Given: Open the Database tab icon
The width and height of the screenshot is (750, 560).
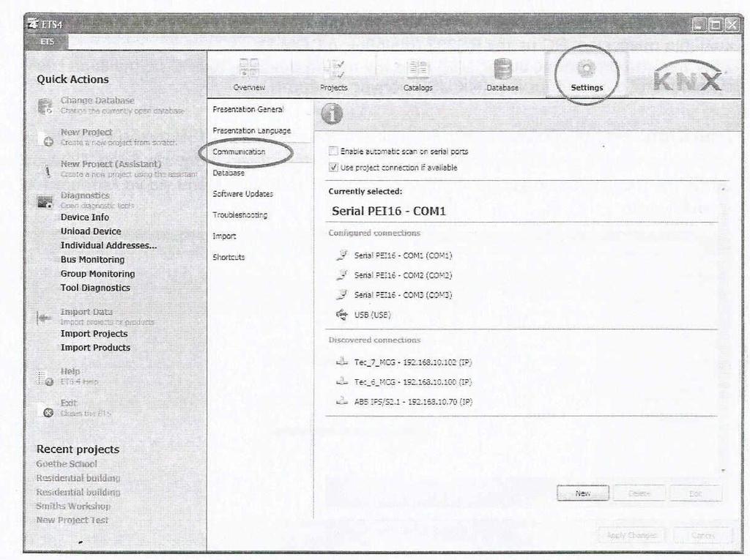Looking at the screenshot, I should pyautogui.click(x=502, y=69).
